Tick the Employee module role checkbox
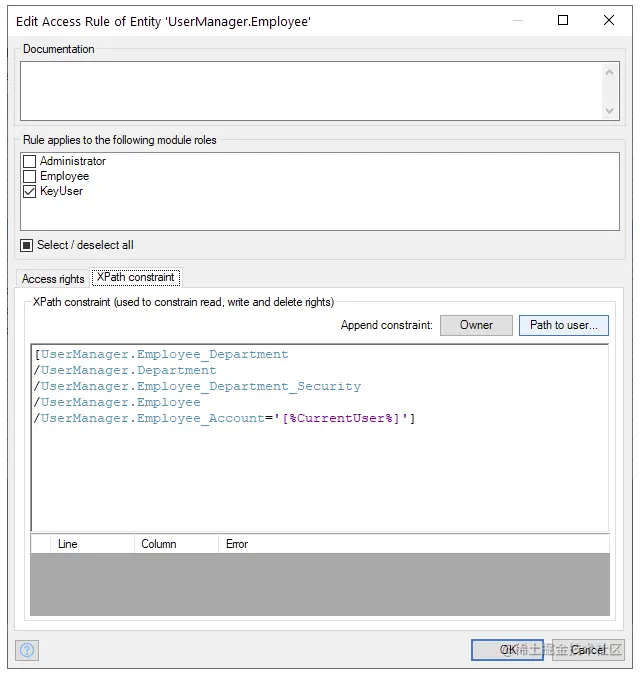The height and width of the screenshot is (676, 641). [x=29, y=176]
